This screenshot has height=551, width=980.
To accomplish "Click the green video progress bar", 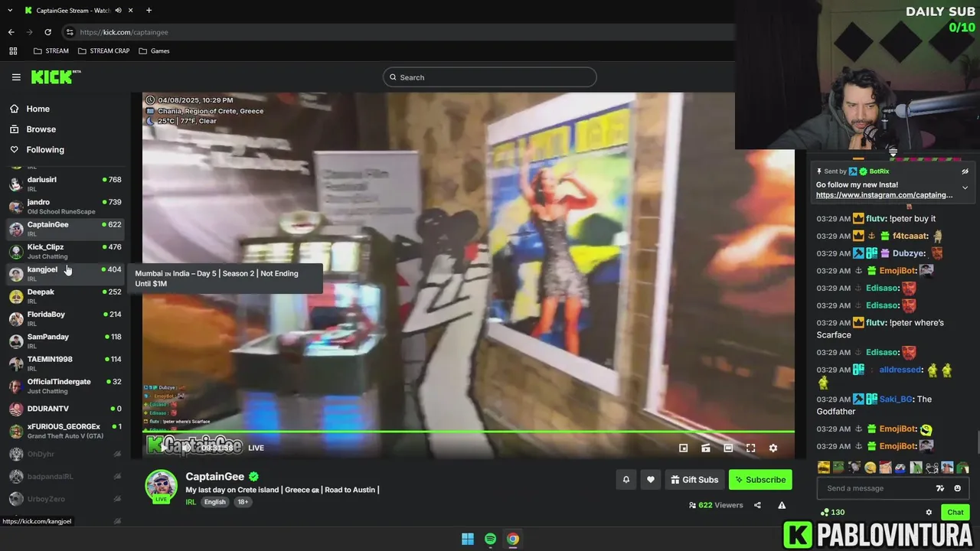I will (469, 432).
